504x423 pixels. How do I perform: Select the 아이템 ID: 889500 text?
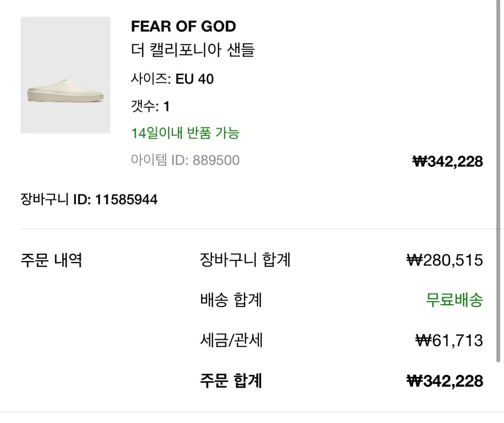coord(185,160)
